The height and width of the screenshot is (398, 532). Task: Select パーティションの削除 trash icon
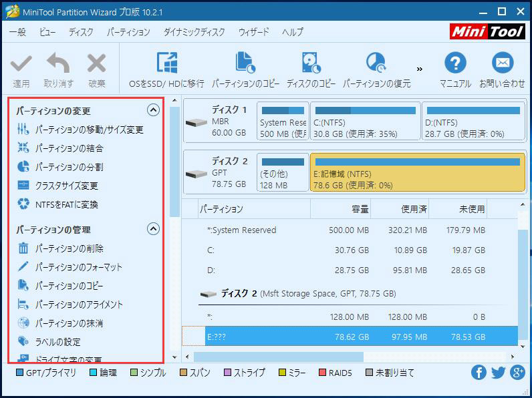tap(23, 248)
